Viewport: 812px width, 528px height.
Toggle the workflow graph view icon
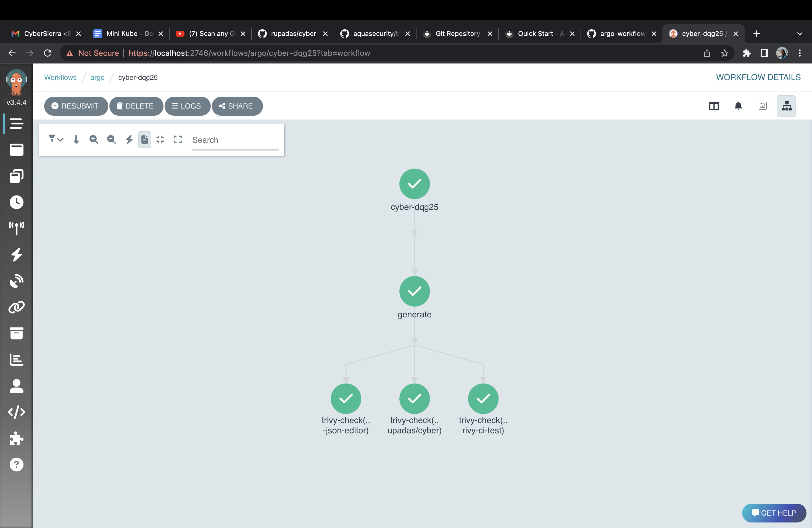[786, 106]
